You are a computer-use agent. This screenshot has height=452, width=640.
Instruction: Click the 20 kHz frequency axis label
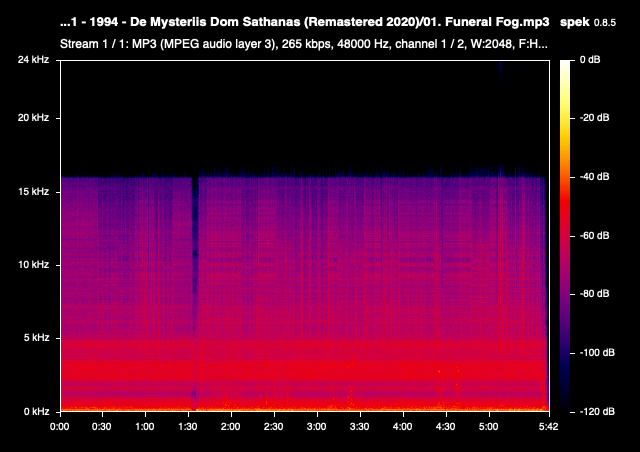tap(33, 118)
